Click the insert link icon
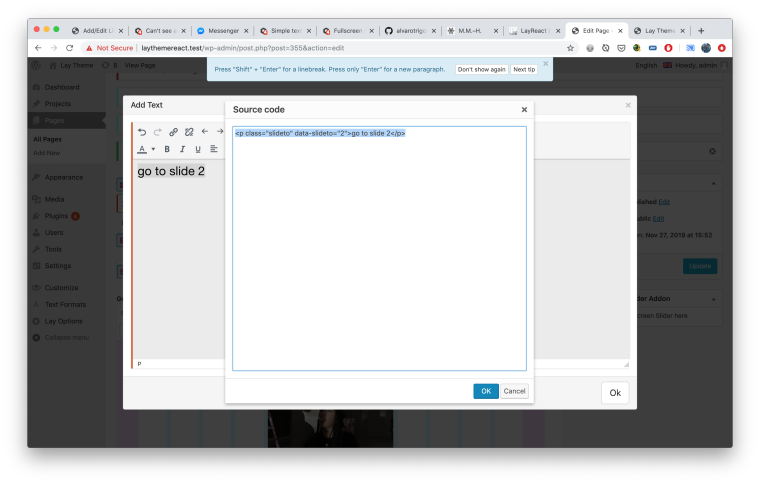 tap(173, 131)
